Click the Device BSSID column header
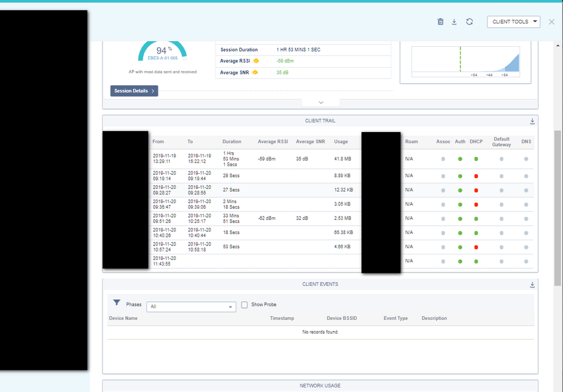The width and height of the screenshot is (563, 392). tap(342, 319)
